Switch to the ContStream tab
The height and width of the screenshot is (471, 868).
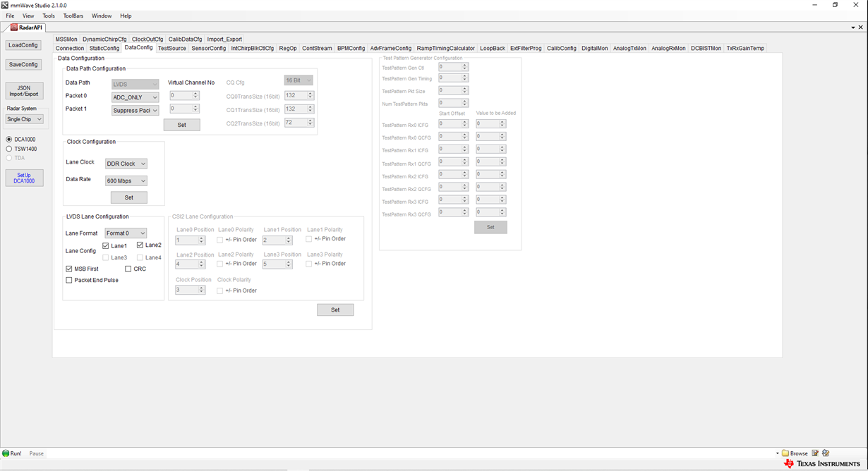coord(317,49)
